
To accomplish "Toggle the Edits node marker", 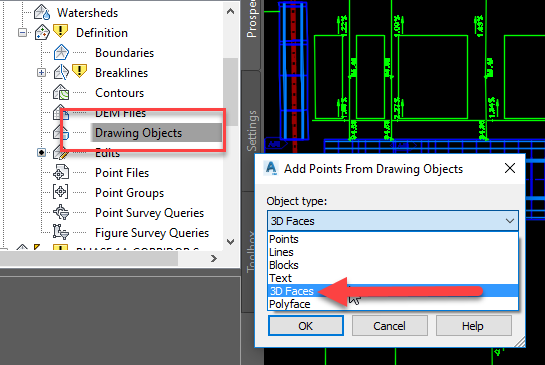I will (41, 153).
